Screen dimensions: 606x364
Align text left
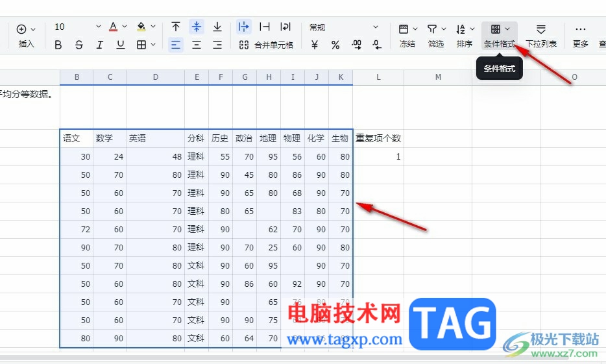pyautogui.click(x=176, y=45)
